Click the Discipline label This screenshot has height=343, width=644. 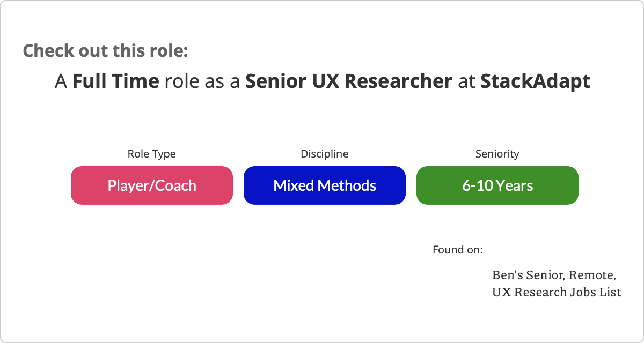[x=325, y=154]
